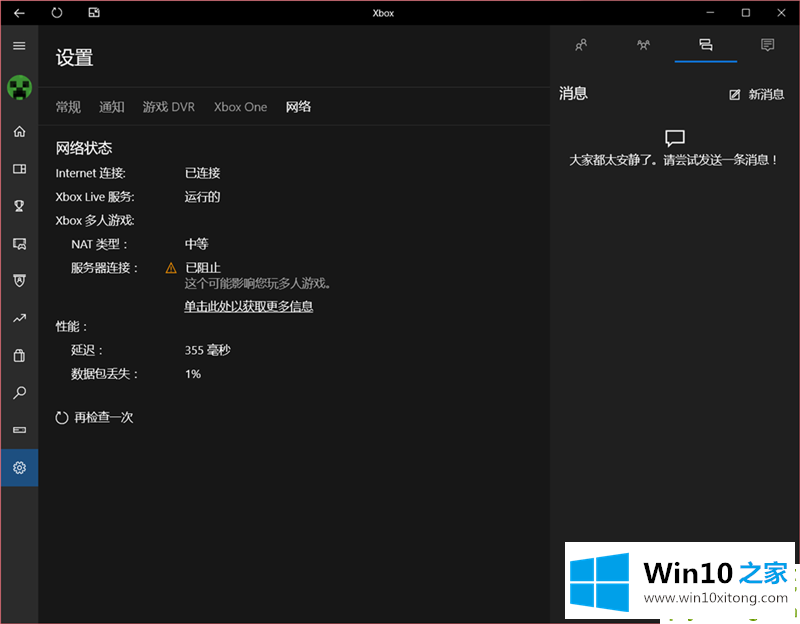Open My games sidebar icon
Viewport: 800px width, 624px height.
click(x=19, y=169)
